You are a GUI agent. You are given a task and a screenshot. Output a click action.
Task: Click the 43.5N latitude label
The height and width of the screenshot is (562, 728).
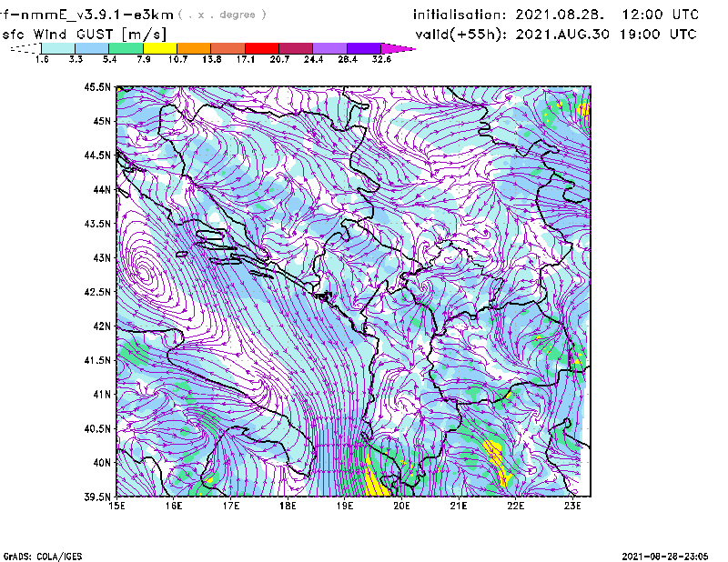[97, 224]
